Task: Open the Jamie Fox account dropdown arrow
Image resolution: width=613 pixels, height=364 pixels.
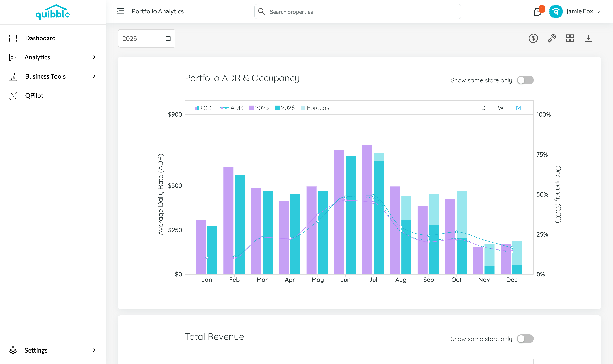Action: [598, 12]
